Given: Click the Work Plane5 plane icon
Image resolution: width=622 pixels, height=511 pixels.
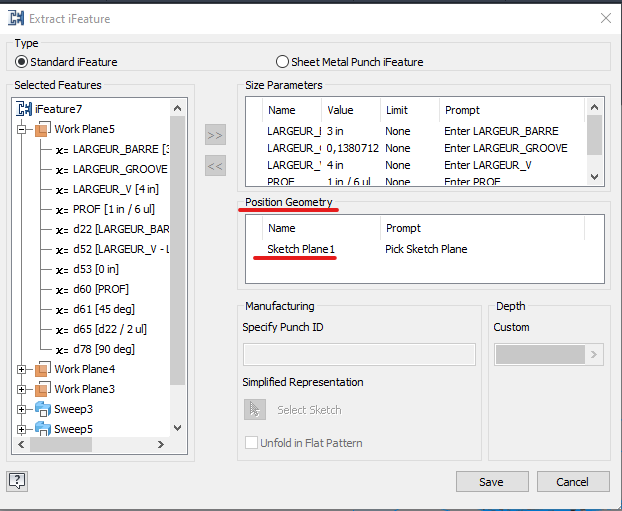Looking at the screenshot, I should coord(41,129).
